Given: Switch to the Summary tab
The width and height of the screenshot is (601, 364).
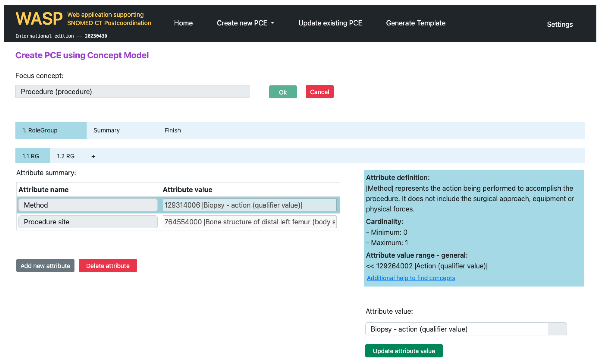Looking at the screenshot, I should point(107,130).
